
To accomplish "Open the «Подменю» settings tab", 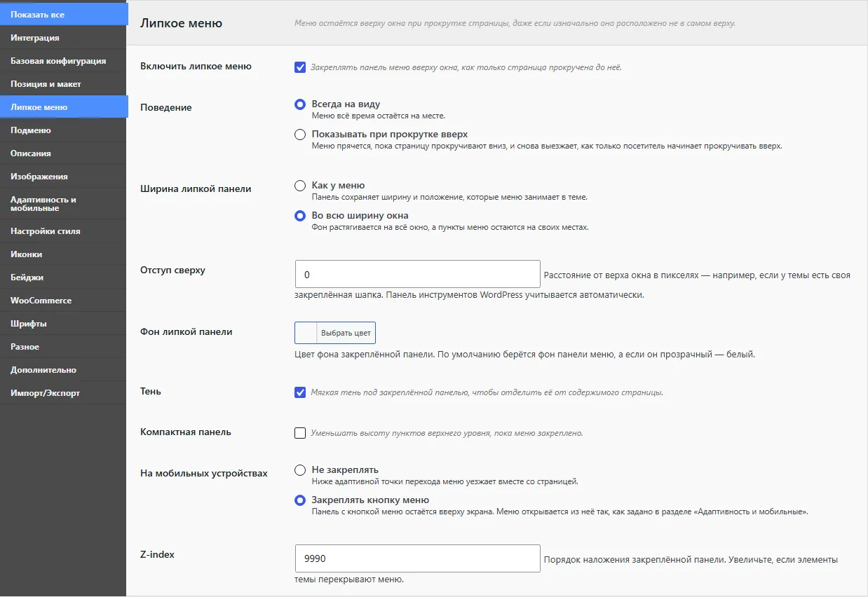I will coord(63,130).
